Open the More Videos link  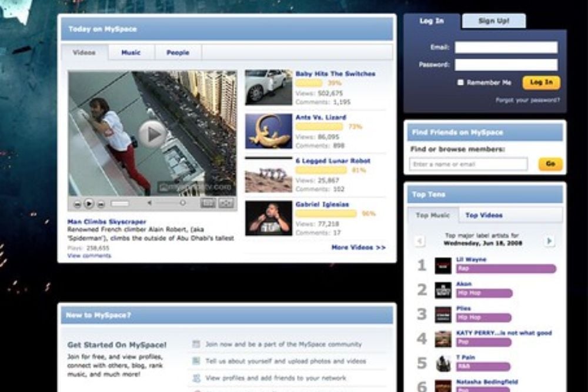[358, 247]
